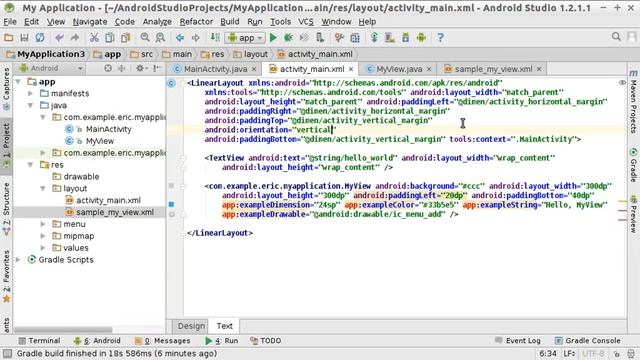Open the Android project view dropdown
This screenshot has width=640, height=360.
click(51, 68)
